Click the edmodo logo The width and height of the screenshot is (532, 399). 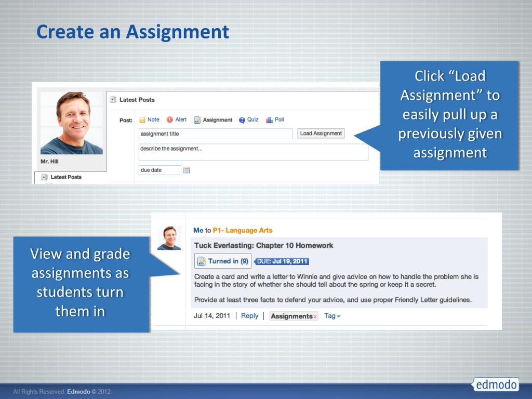[x=496, y=384]
